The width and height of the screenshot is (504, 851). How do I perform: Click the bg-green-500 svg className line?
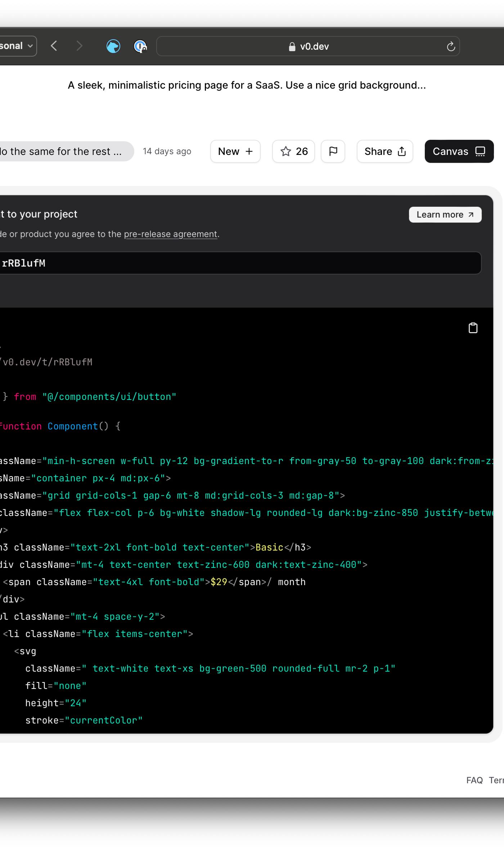(210, 668)
